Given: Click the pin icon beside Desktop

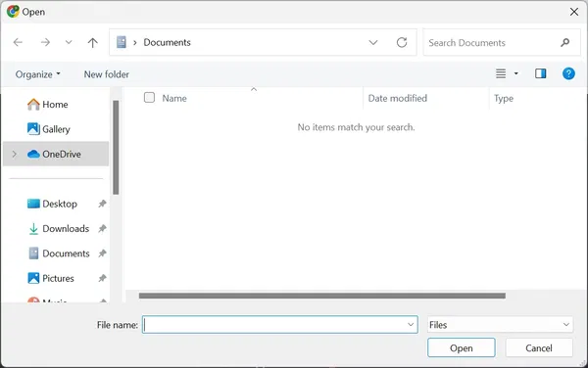Looking at the screenshot, I should (x=102, y=204).
